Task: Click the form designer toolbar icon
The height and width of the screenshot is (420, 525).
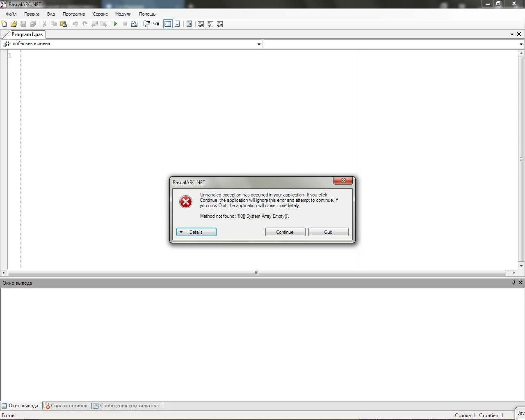Action: (x=189, y=24)
